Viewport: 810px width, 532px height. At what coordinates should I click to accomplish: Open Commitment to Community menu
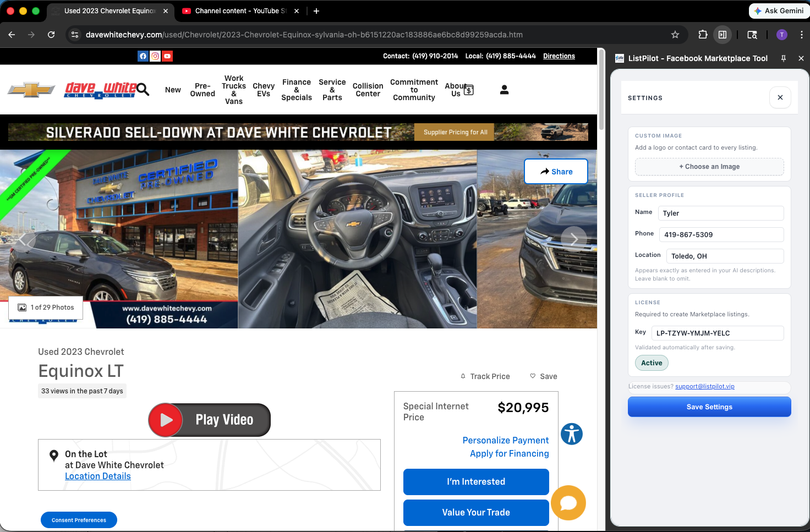[x=414, y=90]
